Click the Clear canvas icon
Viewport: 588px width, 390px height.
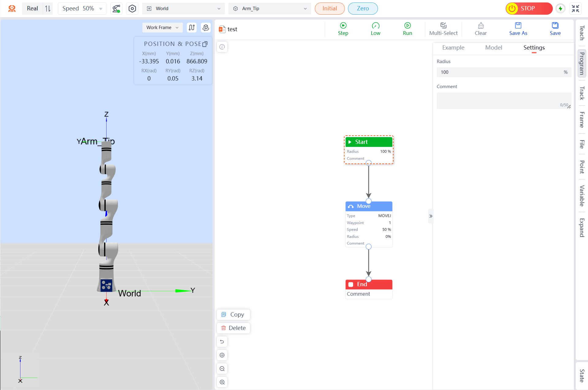481,26
